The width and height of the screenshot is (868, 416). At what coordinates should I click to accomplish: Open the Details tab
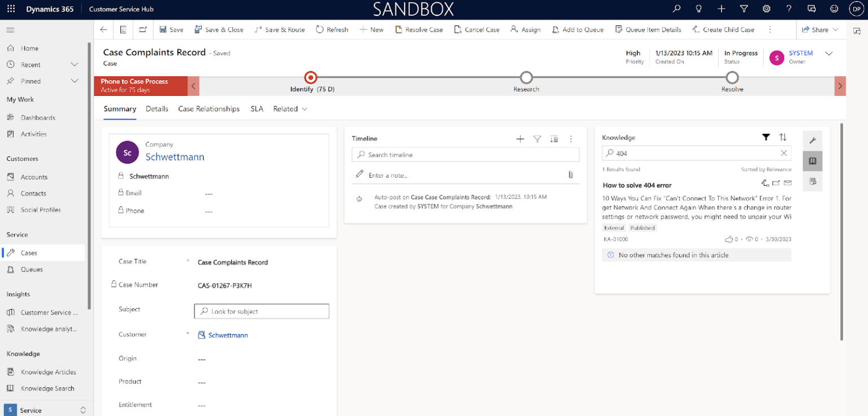click(157, 108)
